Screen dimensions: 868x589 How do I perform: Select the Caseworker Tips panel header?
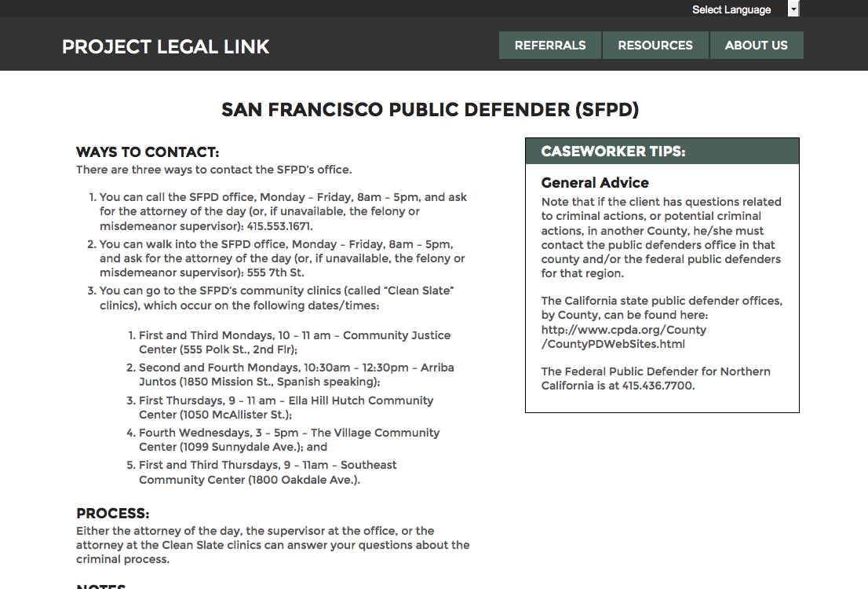(x=662, y=152)
